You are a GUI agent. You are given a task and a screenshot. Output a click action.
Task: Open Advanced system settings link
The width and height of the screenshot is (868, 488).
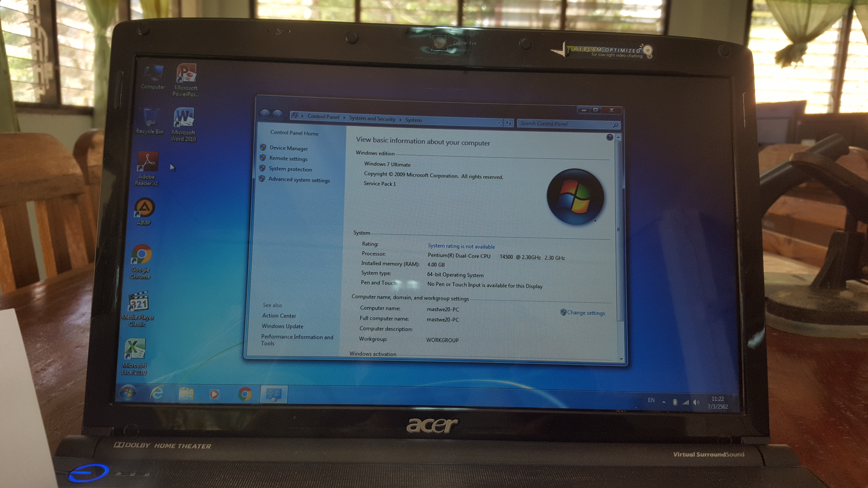click(x=299, y=180)
